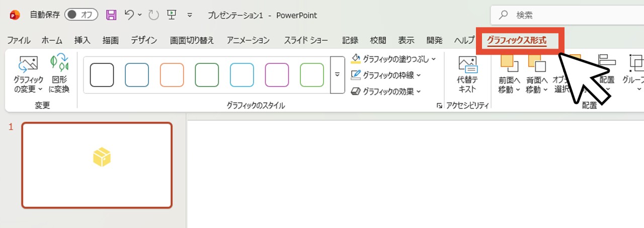Open the undo history dropdown arrow
This screenshot has width=644, height=228.
point(140,15)
